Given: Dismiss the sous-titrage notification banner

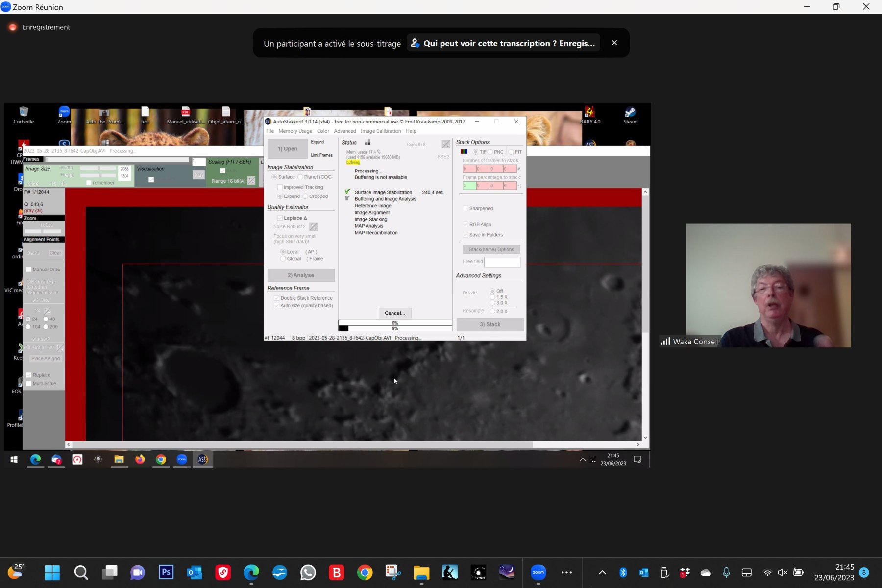Looking at the screenshot, I should [x=614, y=43].
